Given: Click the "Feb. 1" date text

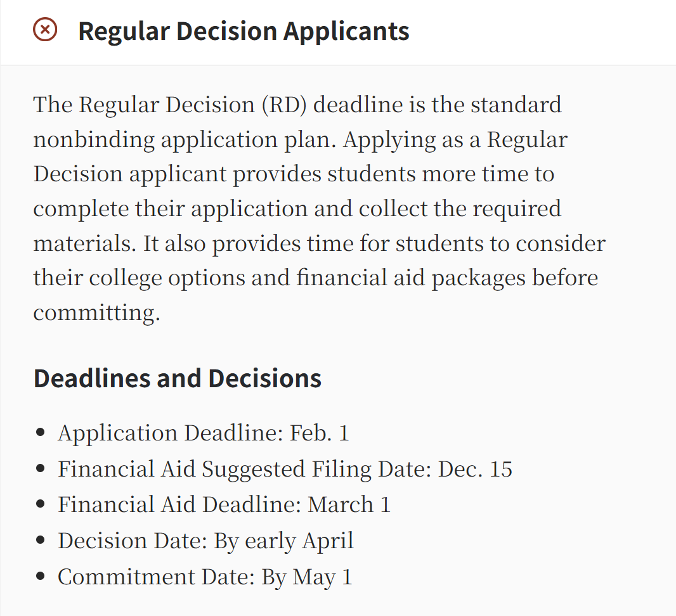Looking at the screenshot, I should tap(320, 432).
